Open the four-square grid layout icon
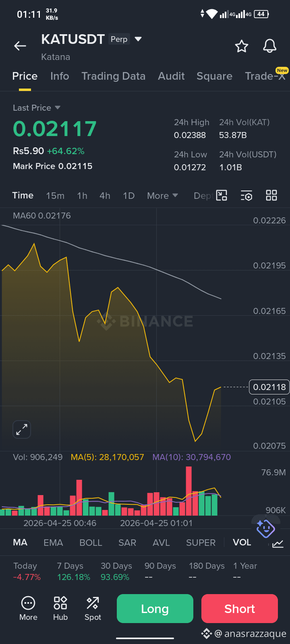290x644 pixels. [271, 196]
